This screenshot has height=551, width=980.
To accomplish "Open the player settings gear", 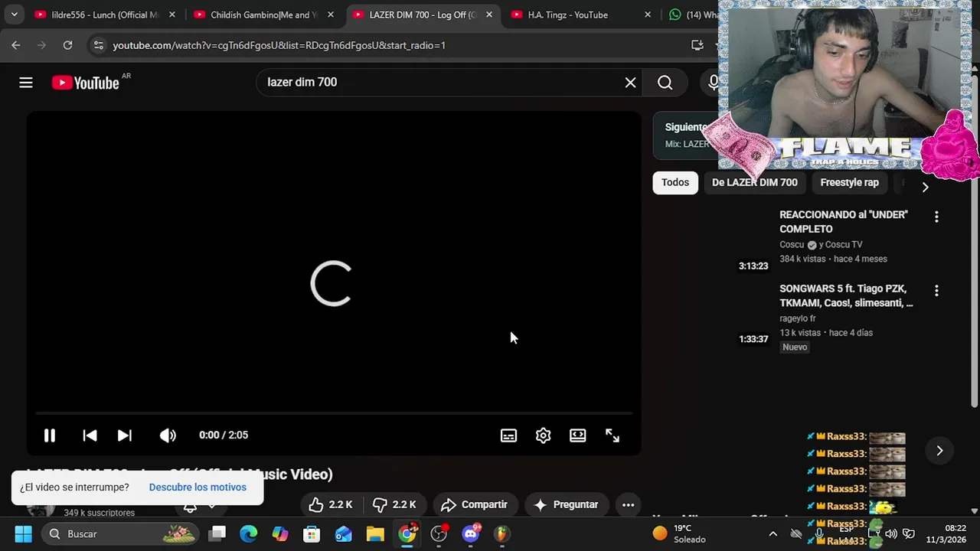I will (x=543, y=435).
